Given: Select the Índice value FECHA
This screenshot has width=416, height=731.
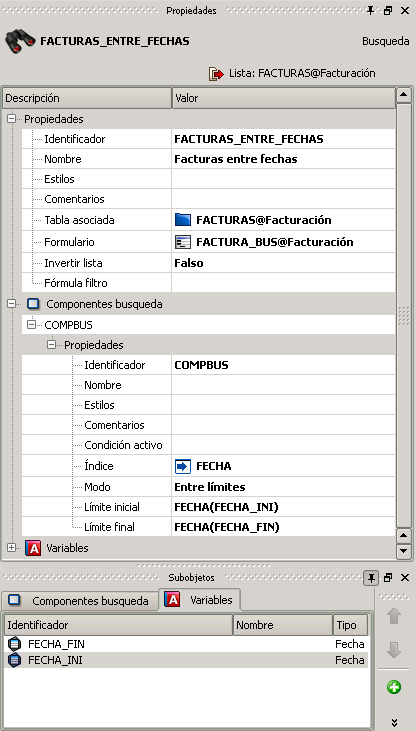Looking at the screenshot, I should point(284,466).
